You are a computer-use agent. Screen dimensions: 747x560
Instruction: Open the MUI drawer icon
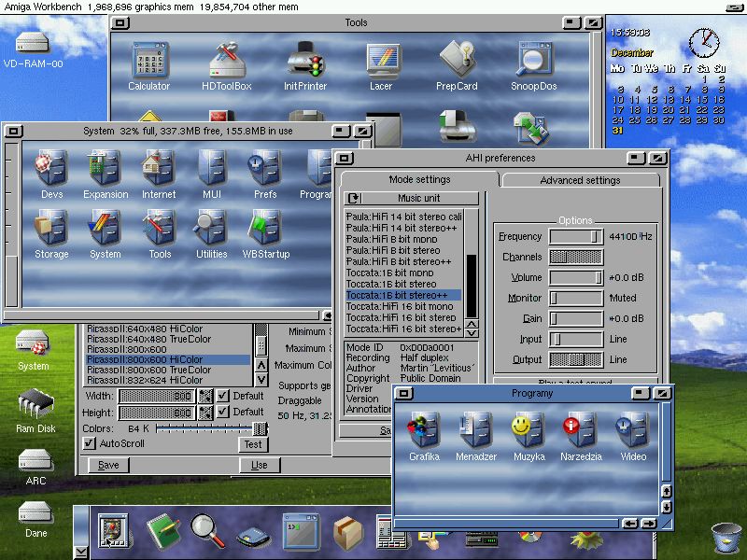212,168
